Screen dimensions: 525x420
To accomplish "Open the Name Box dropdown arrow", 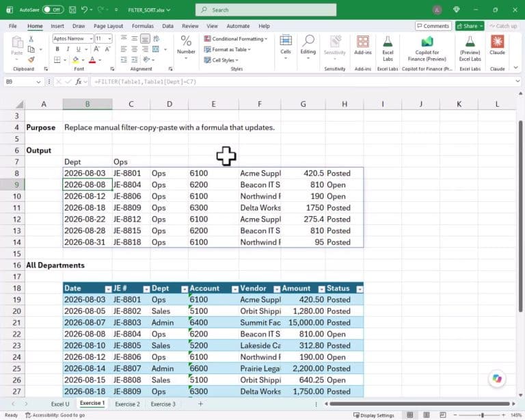I will [38, 81].
